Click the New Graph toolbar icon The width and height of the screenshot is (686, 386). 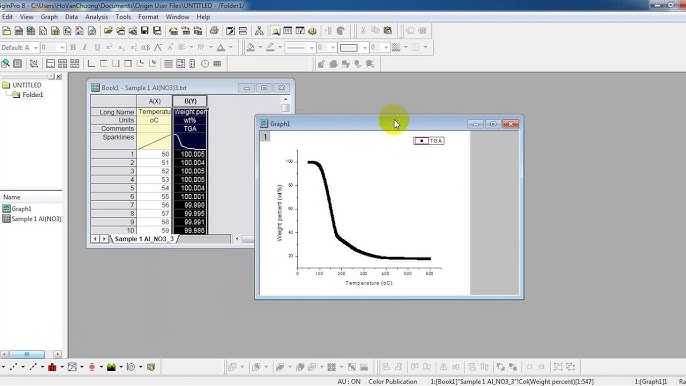tap(43, 31)
